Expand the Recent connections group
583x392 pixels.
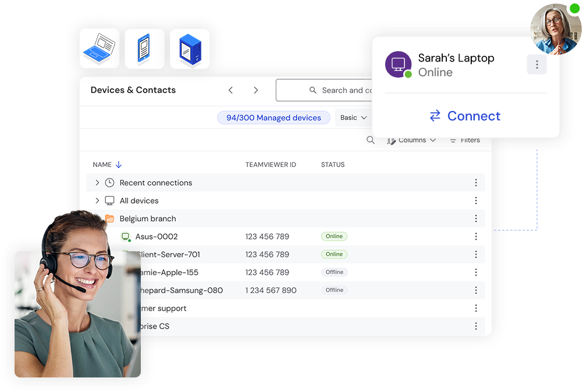(x=97, y=182)
